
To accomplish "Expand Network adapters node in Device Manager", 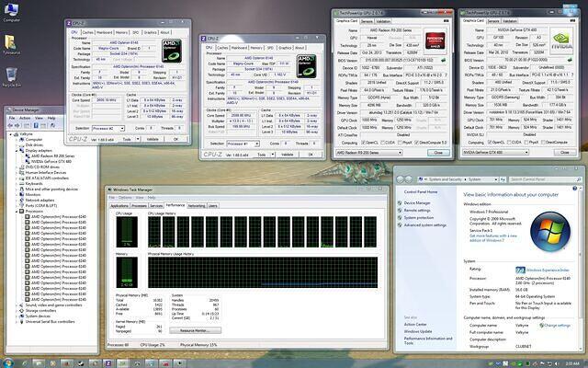I will pos(17,201).
